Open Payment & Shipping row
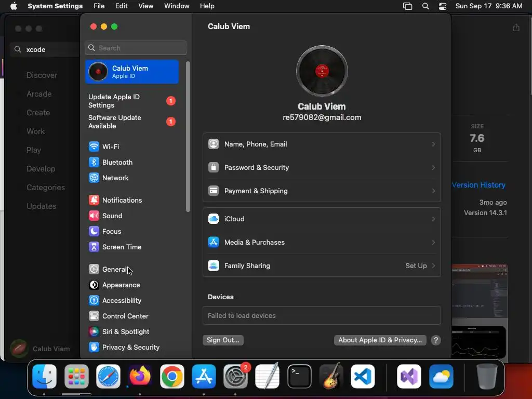 [x=322, y=191]
